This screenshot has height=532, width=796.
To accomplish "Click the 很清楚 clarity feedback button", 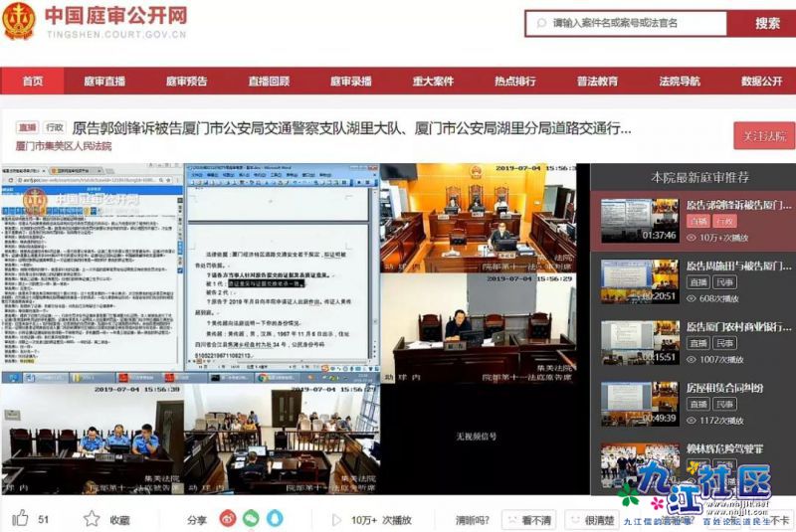I will coord(592,520).
